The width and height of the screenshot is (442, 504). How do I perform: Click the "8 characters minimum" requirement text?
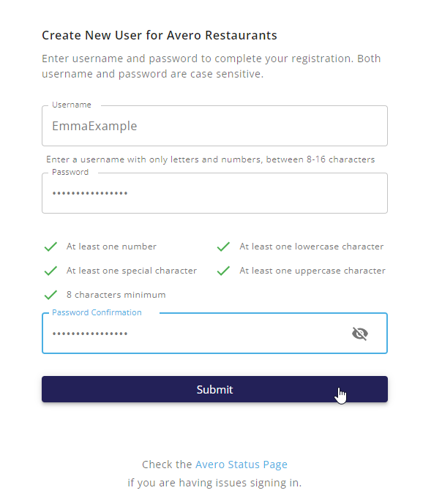click(x=116, y=295)
